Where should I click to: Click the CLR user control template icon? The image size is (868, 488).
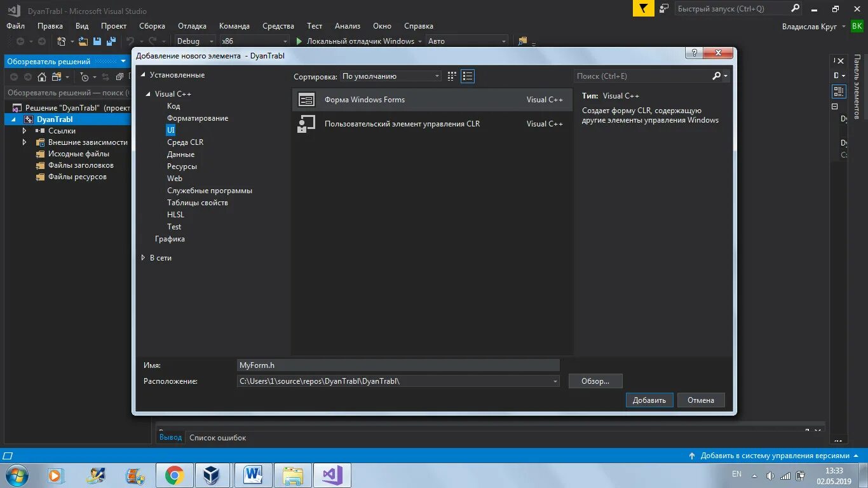coord(306,124)
